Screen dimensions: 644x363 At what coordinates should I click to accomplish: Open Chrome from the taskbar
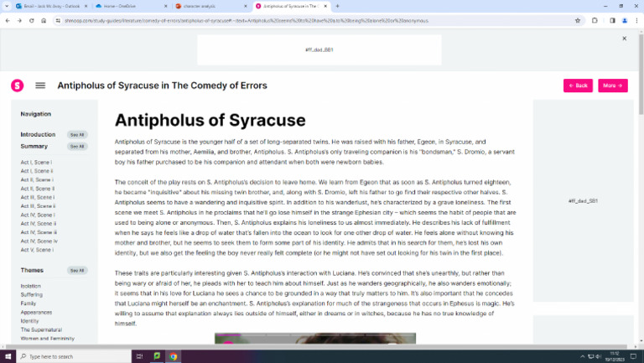pos(174,356)
